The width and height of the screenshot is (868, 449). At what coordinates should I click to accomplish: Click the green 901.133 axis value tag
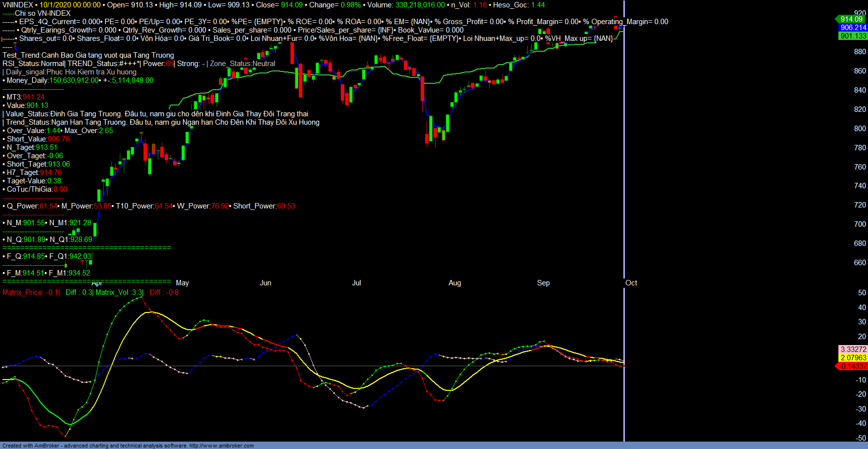tap(853, 36)
